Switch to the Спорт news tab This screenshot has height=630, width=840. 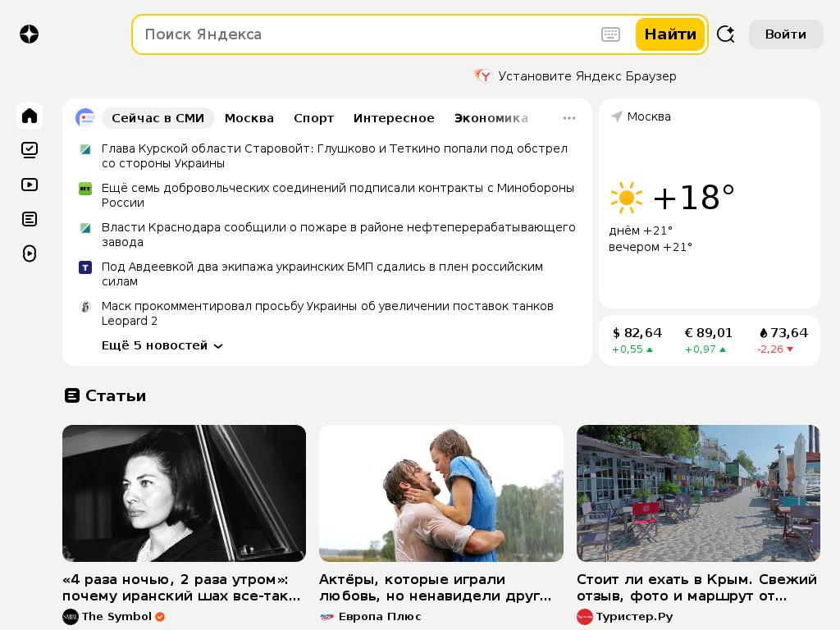pos(313,118)
